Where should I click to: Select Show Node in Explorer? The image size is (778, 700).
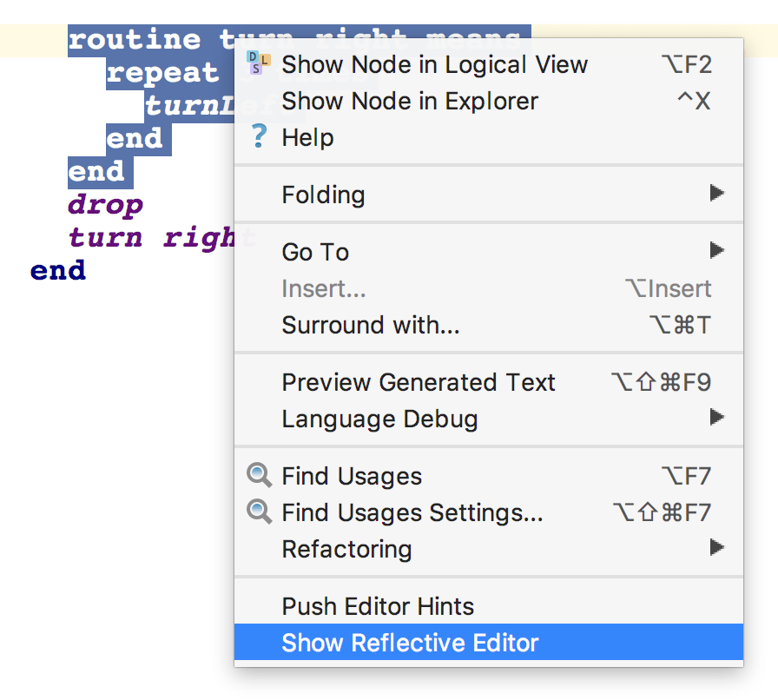[410, 101]
